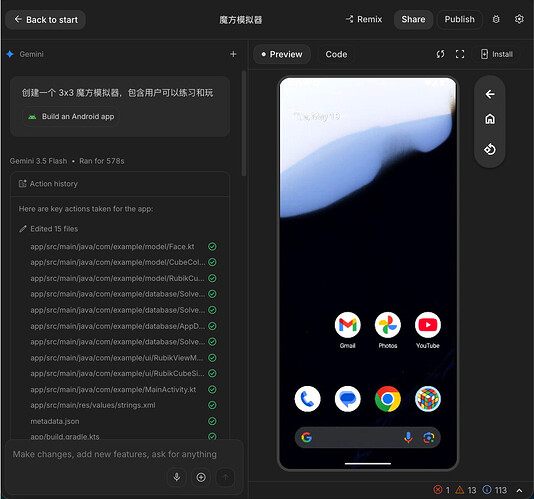Open the Rubik's cube app icon
534x499 pixels.
428,399
